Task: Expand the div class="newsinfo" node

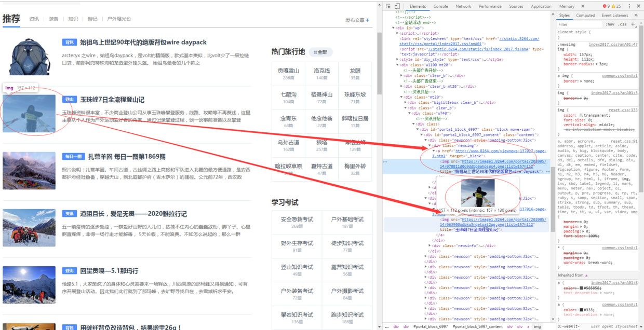Action: (430, 246)
